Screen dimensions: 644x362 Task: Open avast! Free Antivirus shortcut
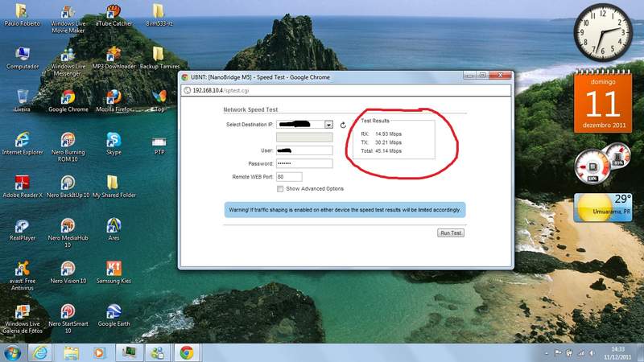click(23, 276)
